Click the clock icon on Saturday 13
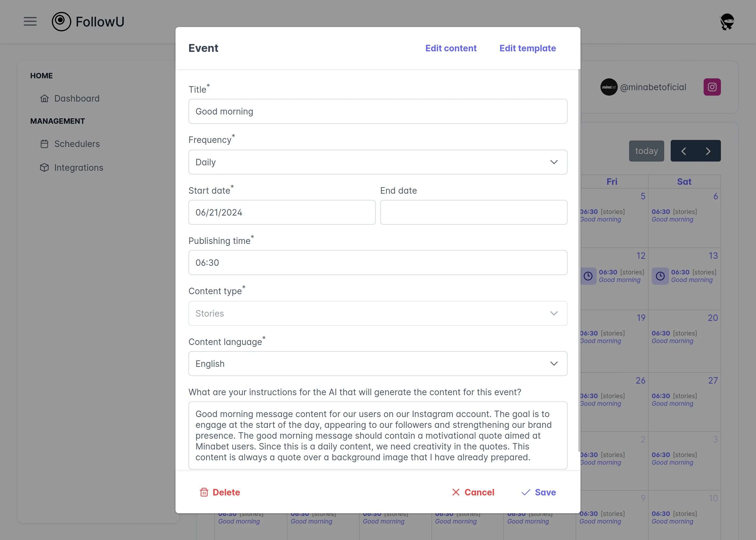756x540 pixels. (660, 276)
